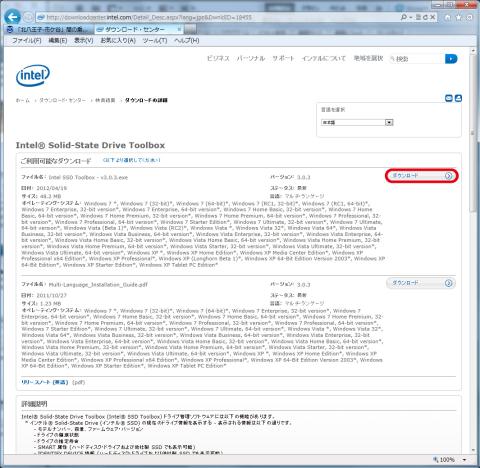
Task: Click the page scrollbar up arrow
Action: (473, 51)
